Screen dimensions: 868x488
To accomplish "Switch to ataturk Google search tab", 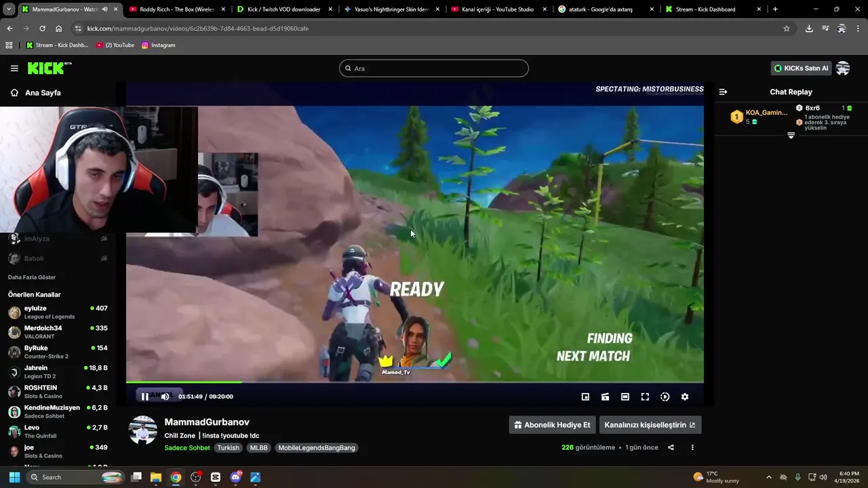I will tap(606, 9).
